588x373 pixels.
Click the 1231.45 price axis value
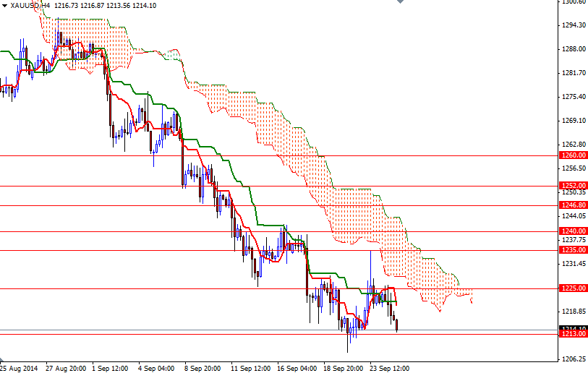click(x=574, y=264)
